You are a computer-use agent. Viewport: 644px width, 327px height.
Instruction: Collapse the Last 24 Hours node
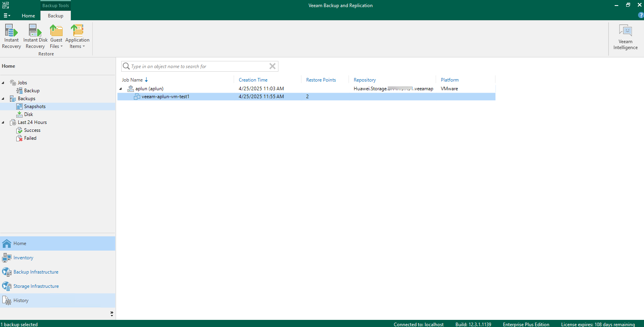point(3,122)
